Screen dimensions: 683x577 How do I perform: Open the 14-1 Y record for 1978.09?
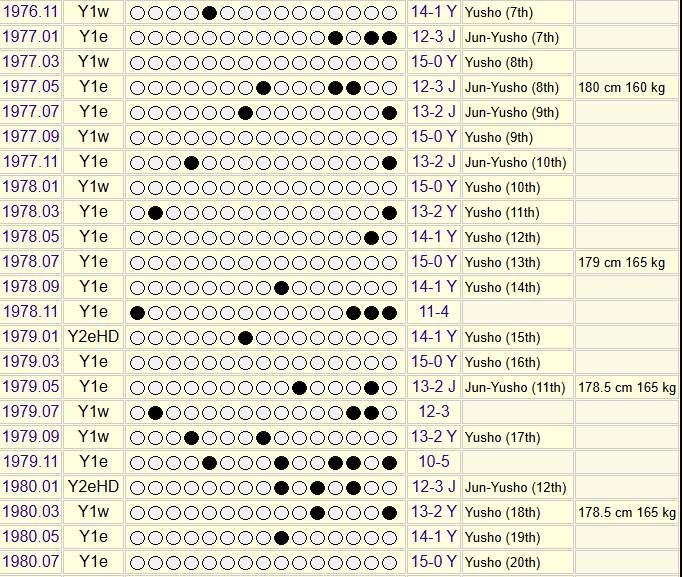(434, 287)
